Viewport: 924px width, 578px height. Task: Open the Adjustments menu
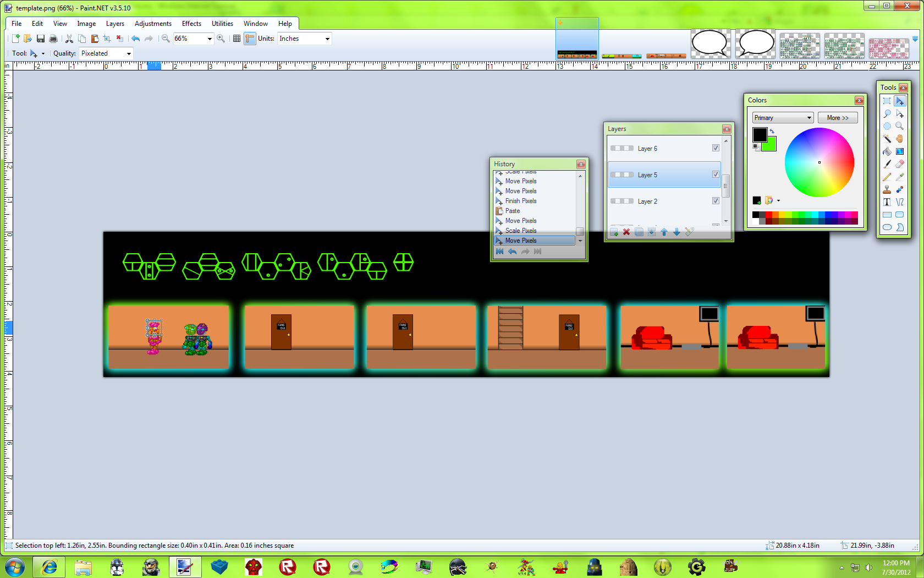[x=153, y=24]
